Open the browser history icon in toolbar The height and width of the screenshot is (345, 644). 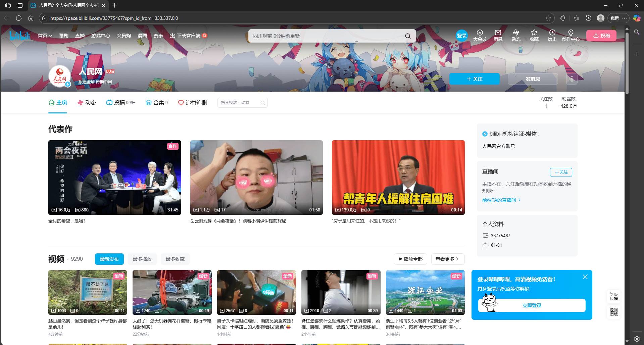[589, 18]
